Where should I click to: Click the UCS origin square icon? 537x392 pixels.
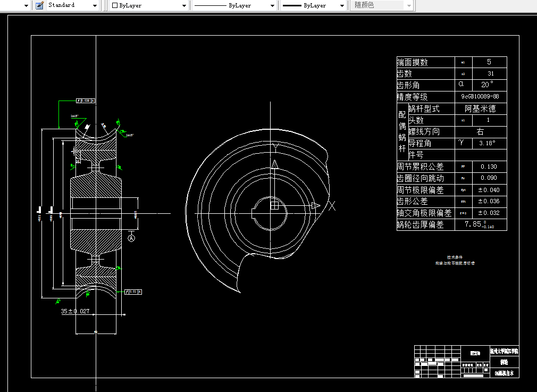(x=274, y=206)
